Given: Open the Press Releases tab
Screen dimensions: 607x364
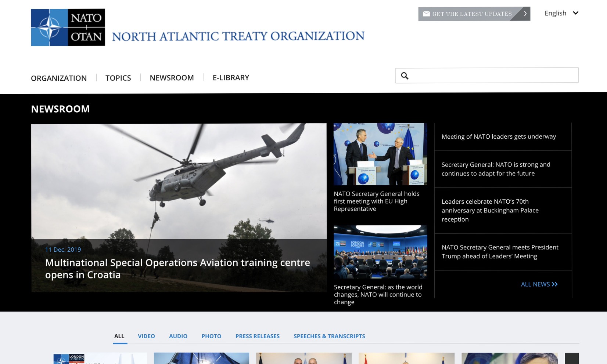Looking at the screenshot, I should tap(258, 336).
